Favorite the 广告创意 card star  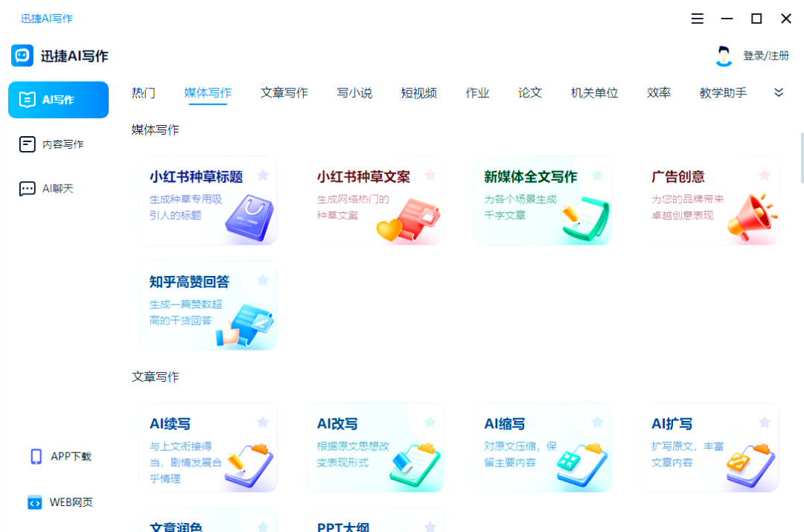click(x=764, y=176)
